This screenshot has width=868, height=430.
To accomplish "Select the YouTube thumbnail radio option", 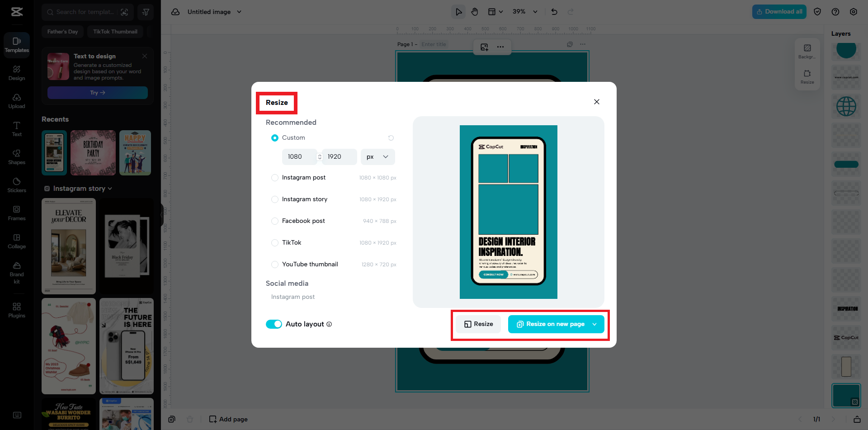I will click(x=275, y=265).
